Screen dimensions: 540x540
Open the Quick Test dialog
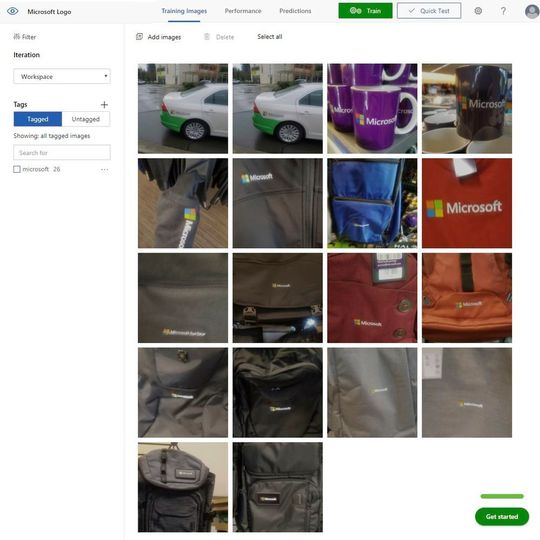click(429, 11)
